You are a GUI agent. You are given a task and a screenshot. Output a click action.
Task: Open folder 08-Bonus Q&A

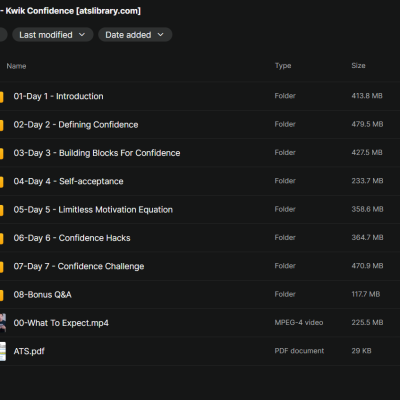click(43, 295)
